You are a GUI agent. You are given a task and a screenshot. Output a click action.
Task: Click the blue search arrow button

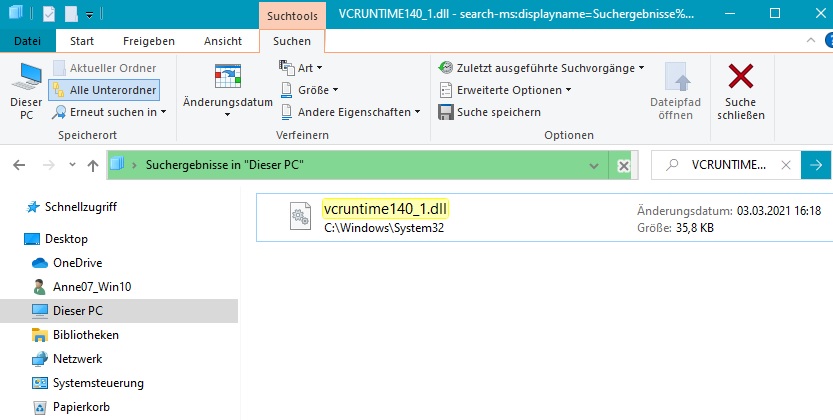[x=816, y=165]
